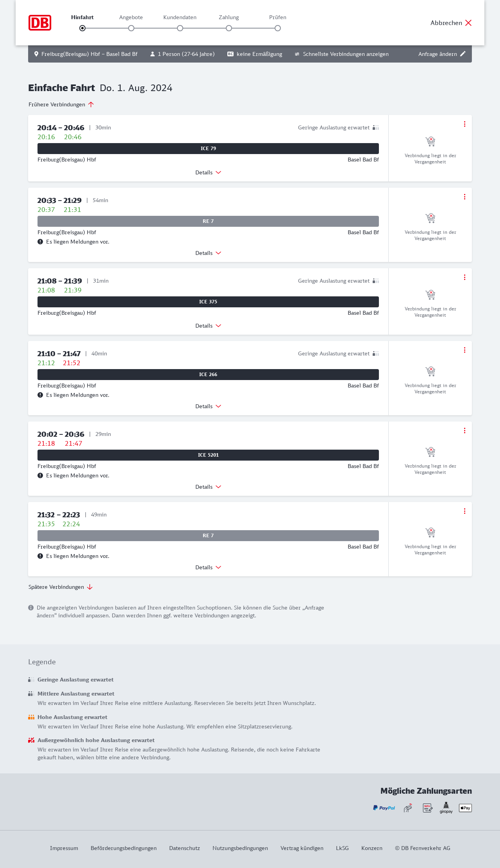
Task: Click the PayPal payment icon
Action: click(384, 808)
